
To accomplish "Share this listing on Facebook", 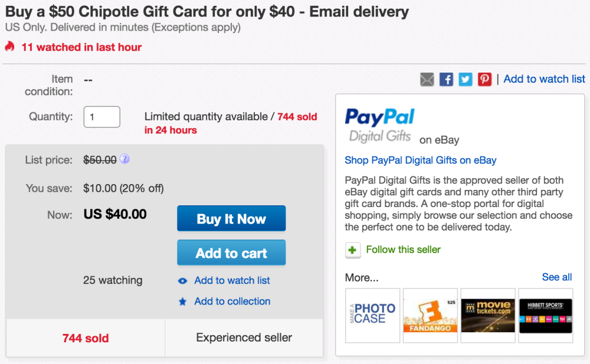I will point(446,78).
